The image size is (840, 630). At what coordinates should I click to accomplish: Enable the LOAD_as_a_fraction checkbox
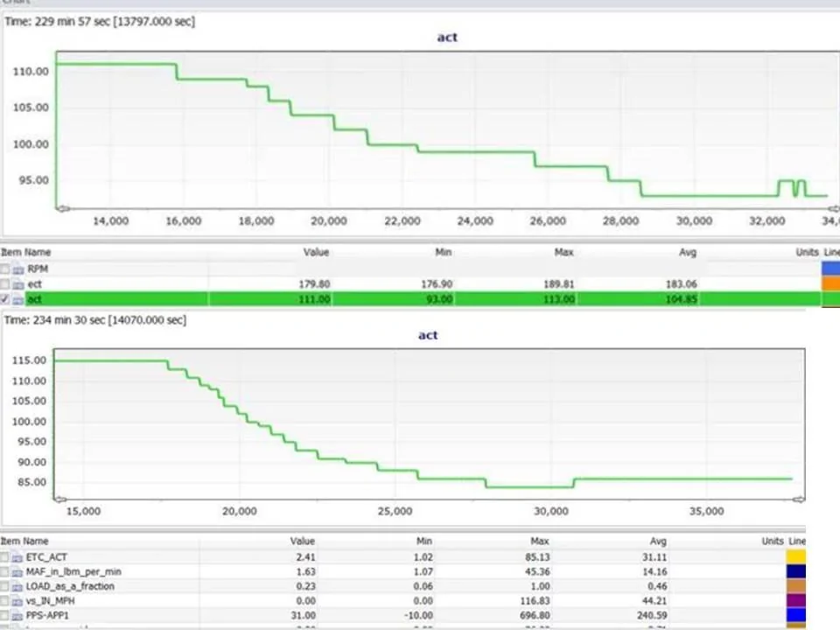point(5,586)
